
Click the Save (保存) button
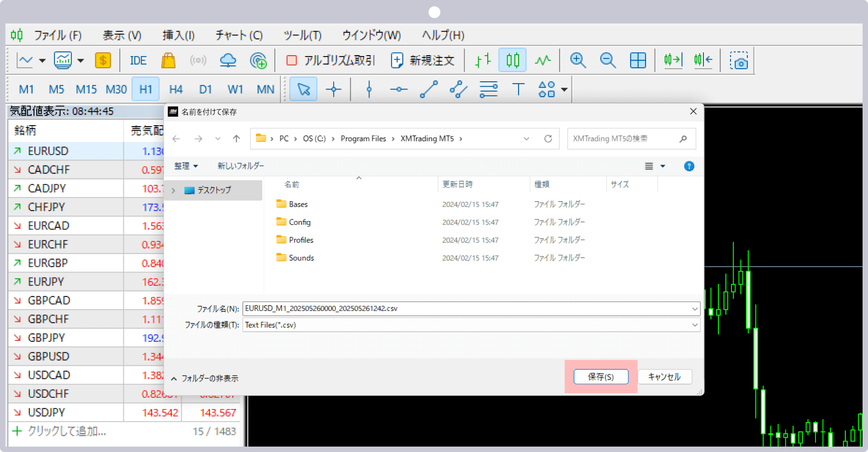click(x=601, y=377)
